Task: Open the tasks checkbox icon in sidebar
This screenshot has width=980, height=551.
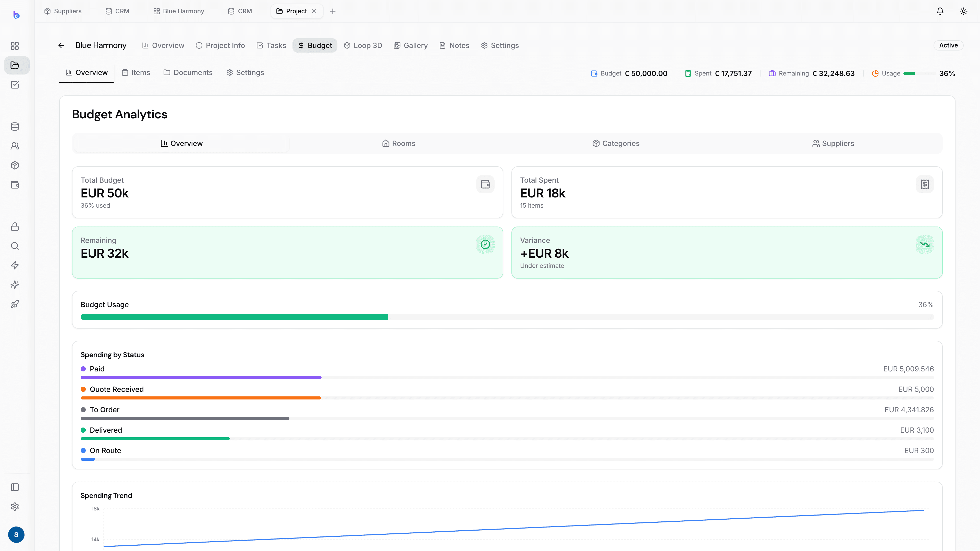Action: (15, 85)
